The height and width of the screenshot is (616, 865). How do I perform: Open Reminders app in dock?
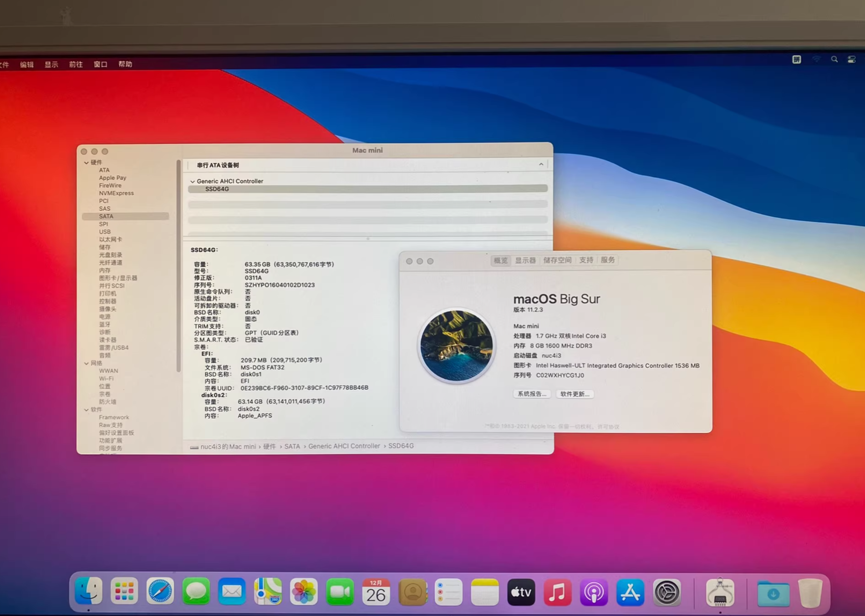pos(448,592)
